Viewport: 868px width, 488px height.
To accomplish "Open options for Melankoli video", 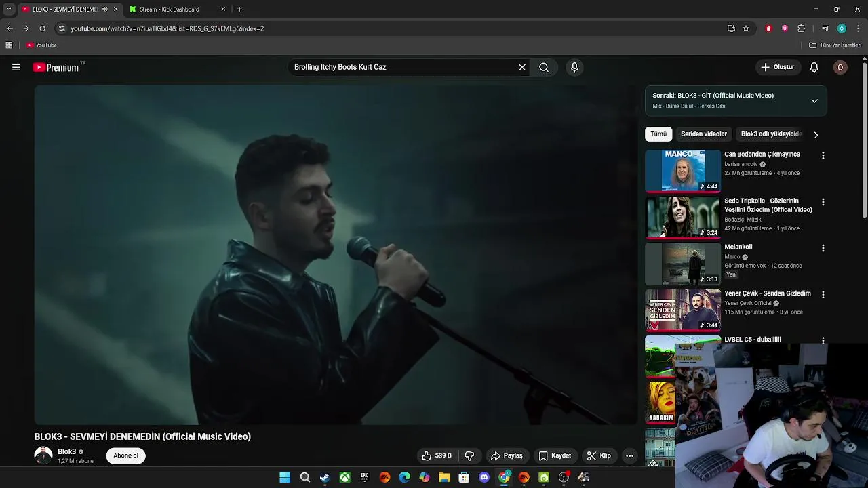I will point(823,248).
